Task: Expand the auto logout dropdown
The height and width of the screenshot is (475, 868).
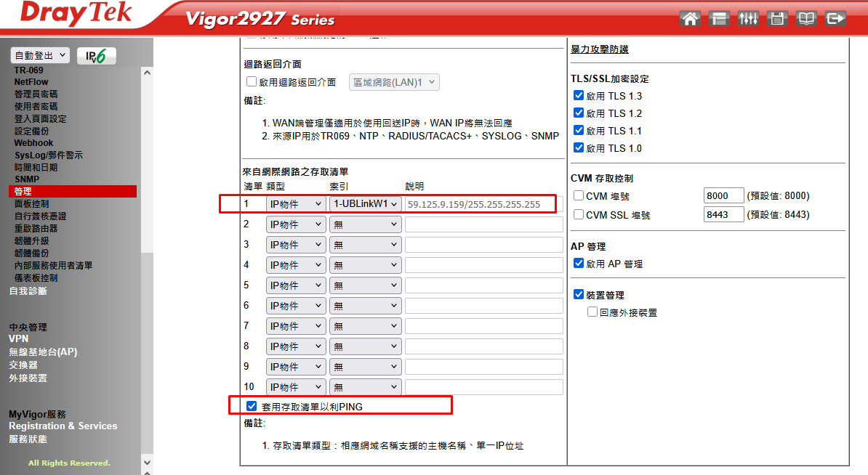Action: pyautogui.click(x=40, y=55)
